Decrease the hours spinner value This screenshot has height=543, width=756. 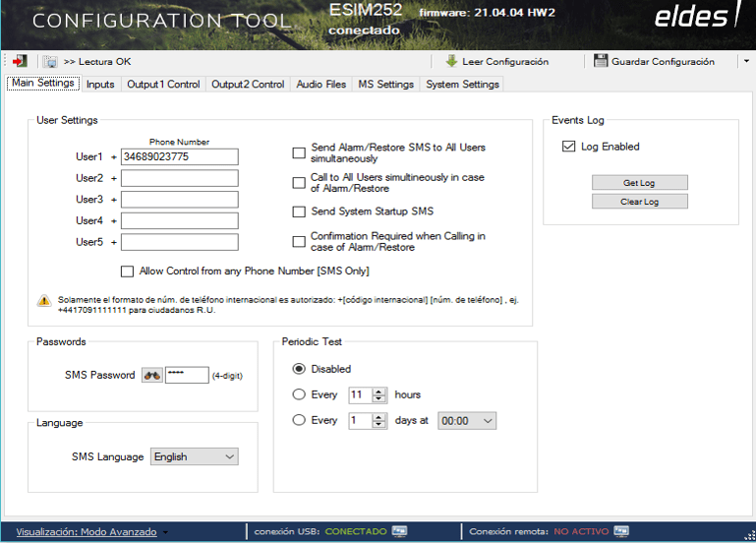(379, 398)
